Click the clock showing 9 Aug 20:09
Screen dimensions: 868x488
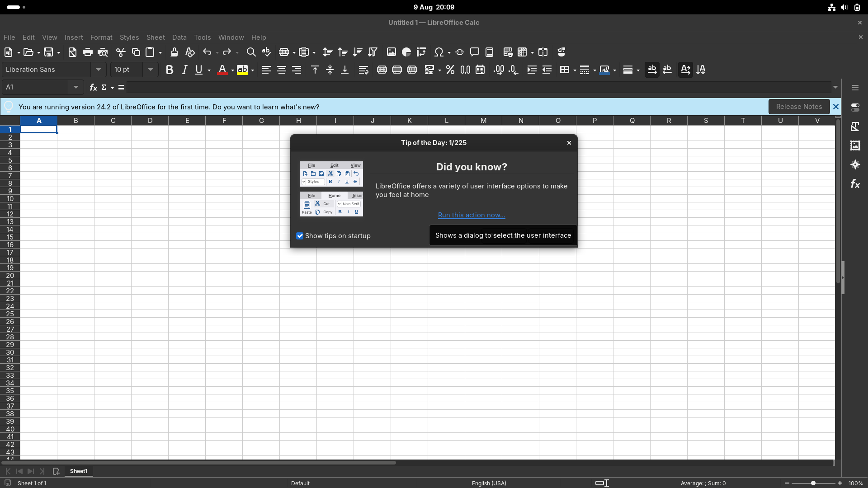[434, 7]
